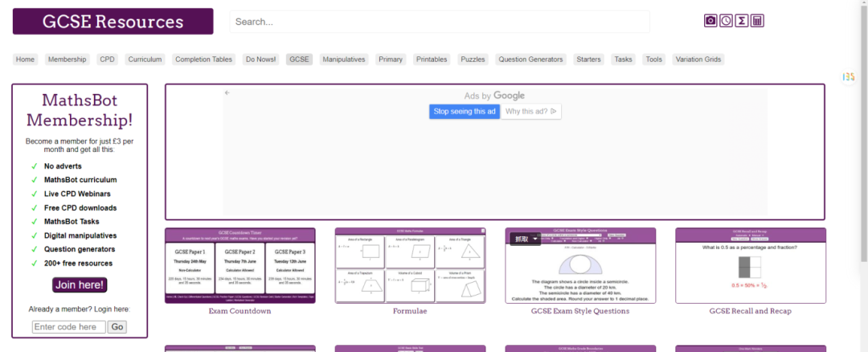
Task: Open the calculator tool icon
Action: [757, 21]
